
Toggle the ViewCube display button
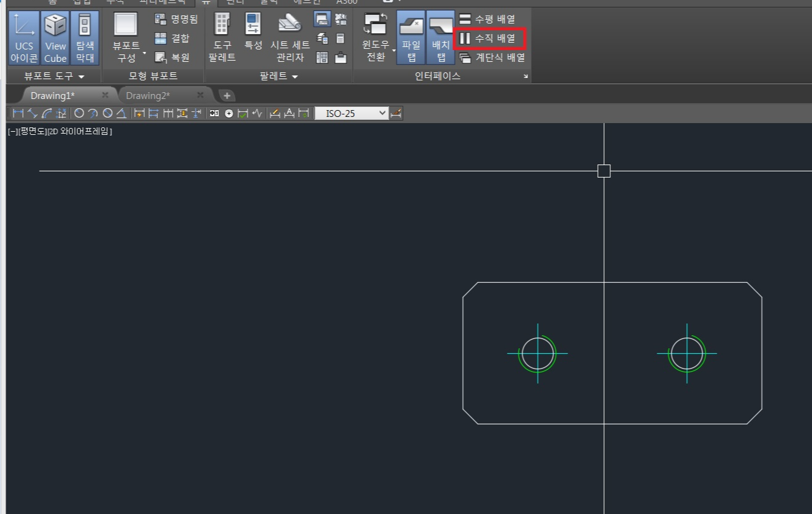55,38
